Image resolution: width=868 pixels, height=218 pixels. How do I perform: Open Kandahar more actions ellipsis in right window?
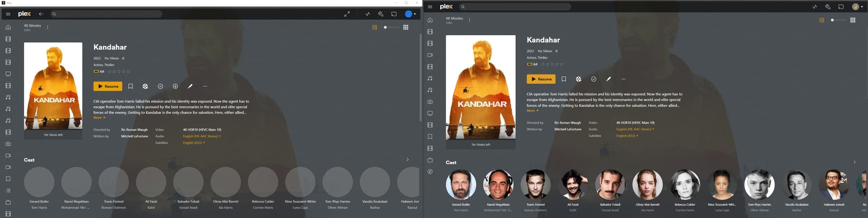623,79
